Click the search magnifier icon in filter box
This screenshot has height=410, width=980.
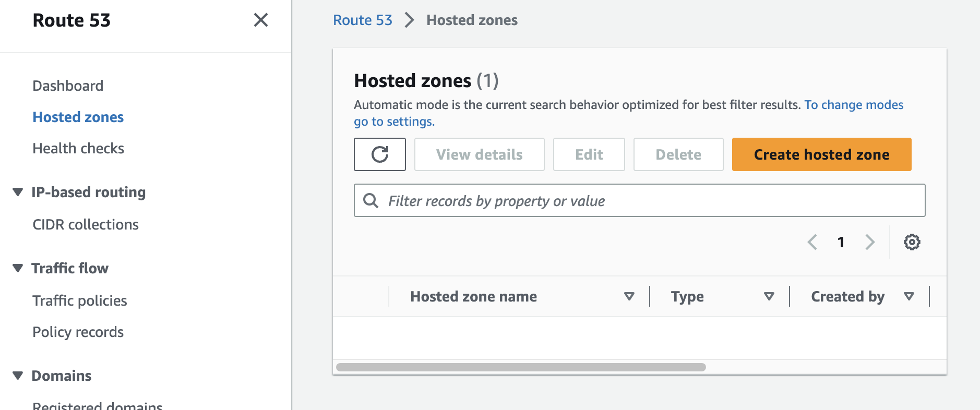[x=371, y=200]
